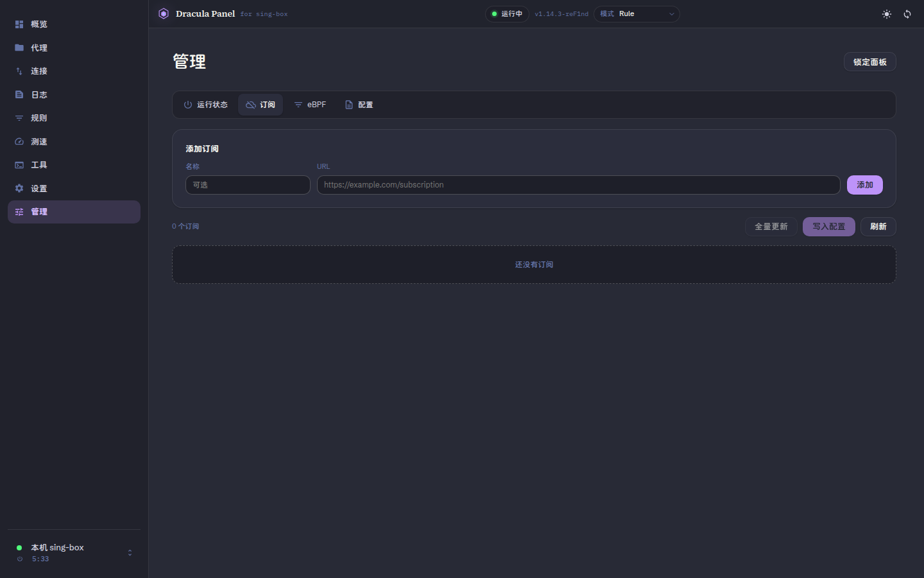Click the 写入配置 button

coord(828,227)
